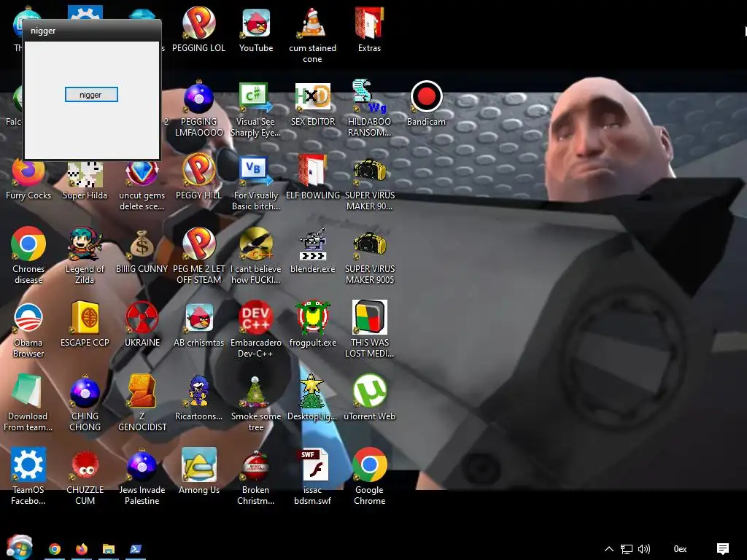Image resolution: width=747 pixels, height=560 pixels.
Task: Launch the Legend of Zilda icon
Action: tap(85, 244)
